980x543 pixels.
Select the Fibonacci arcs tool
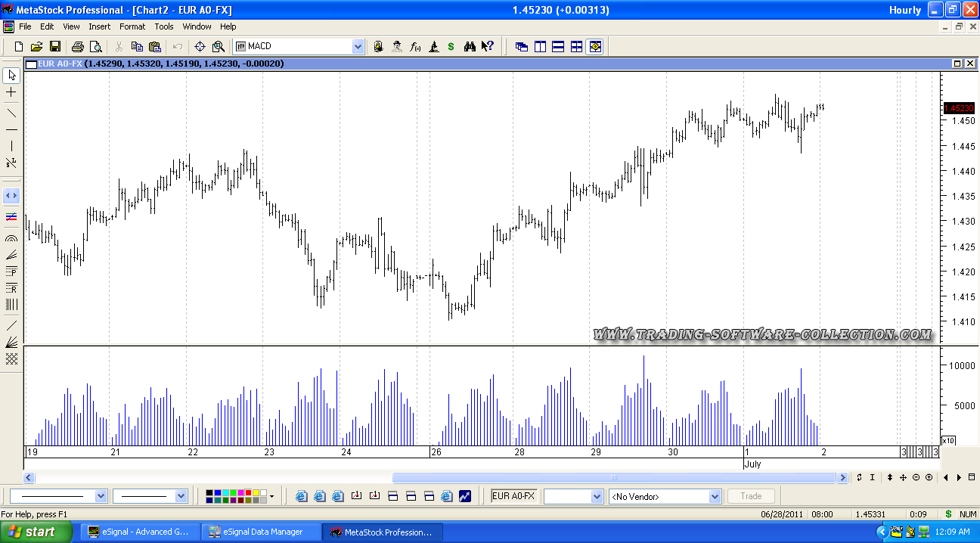pos(11,238)
